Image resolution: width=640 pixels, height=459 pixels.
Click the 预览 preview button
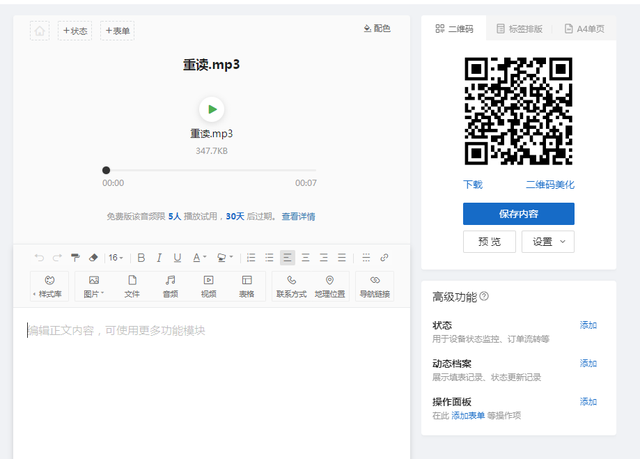coord(489,242)
